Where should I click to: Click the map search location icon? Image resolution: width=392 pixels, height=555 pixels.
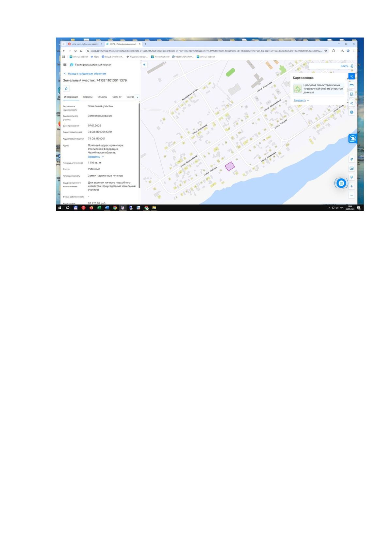tap(351, 177)
